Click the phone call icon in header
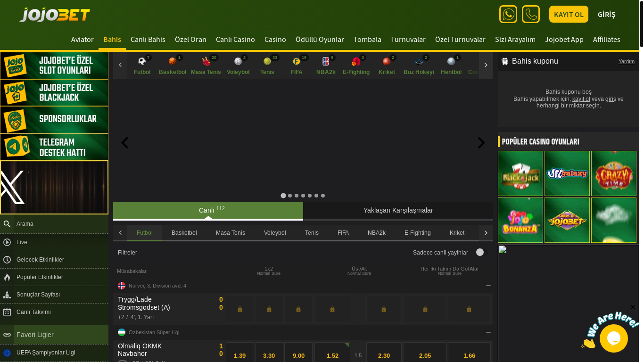Image resolution: width=644 pixels, height=362 pixels. pos(531,14)
